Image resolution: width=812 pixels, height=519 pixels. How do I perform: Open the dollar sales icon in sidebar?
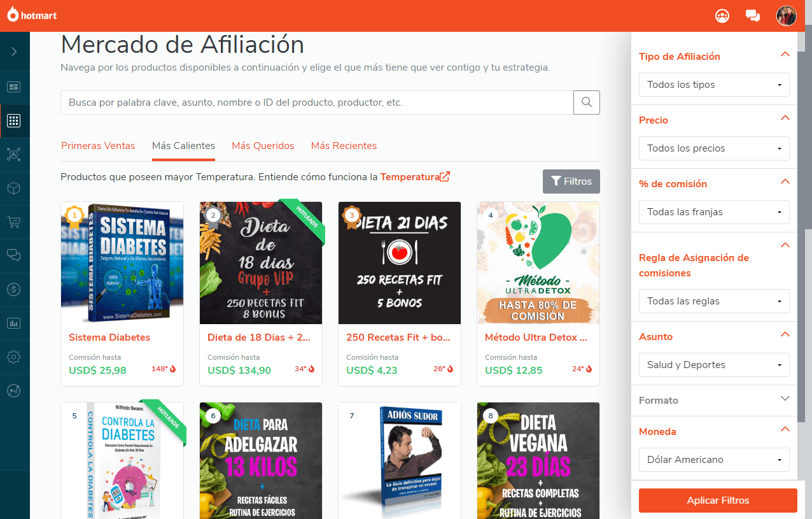(14, 289)
